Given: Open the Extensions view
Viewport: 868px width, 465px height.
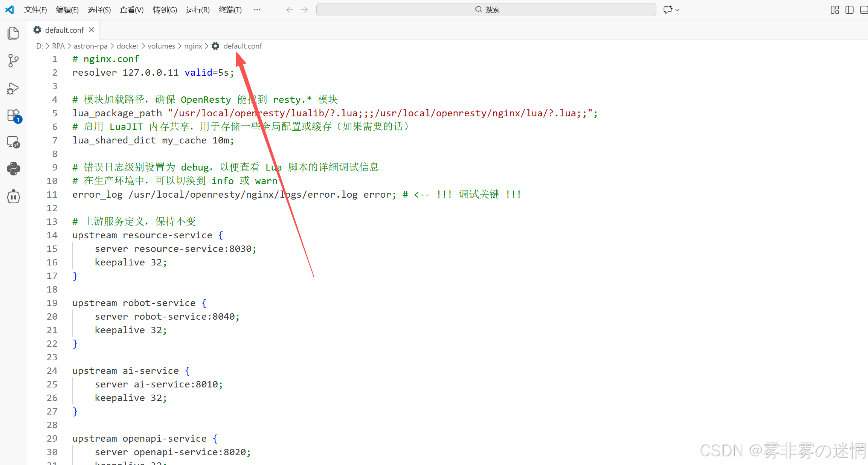Looking at the screenshot, I should [x=13, y=116].
